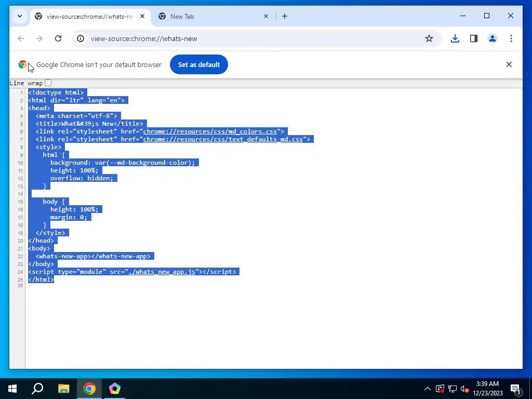532x399 pixels.
Task: Follow the ./whats_new_app.js script link
Action: pos(162,272)
